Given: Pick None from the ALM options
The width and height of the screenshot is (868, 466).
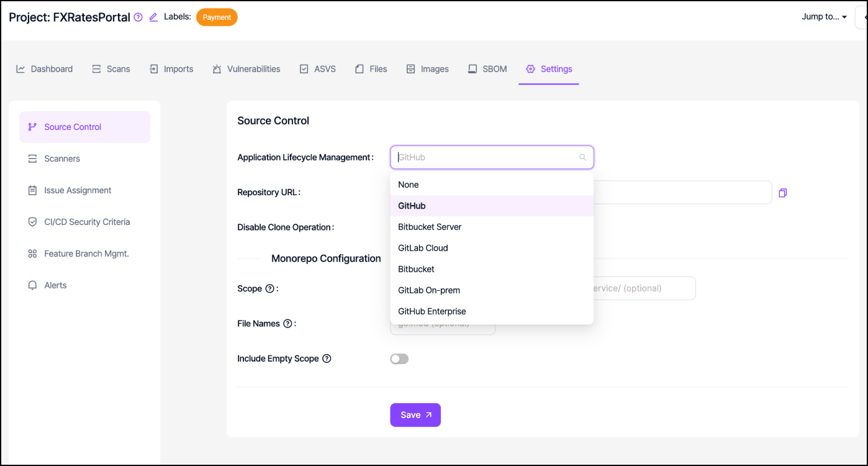Looking at the screenshot, I should tap(409, 185).
